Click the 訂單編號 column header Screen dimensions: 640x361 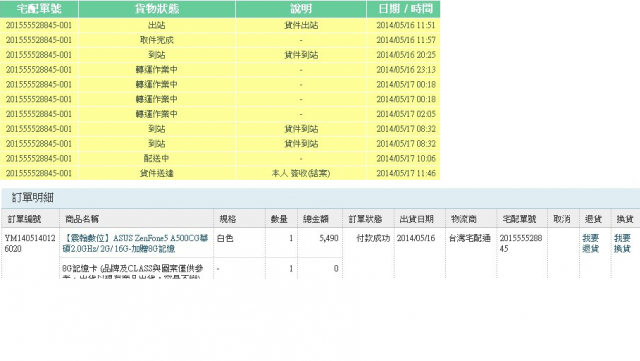pyautogui.click(x=24, y=219)
